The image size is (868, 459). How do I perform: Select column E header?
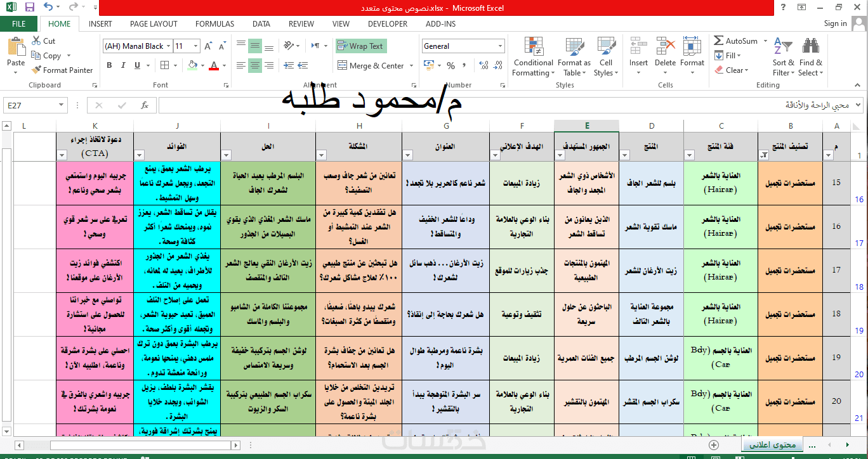pos(587,126)
